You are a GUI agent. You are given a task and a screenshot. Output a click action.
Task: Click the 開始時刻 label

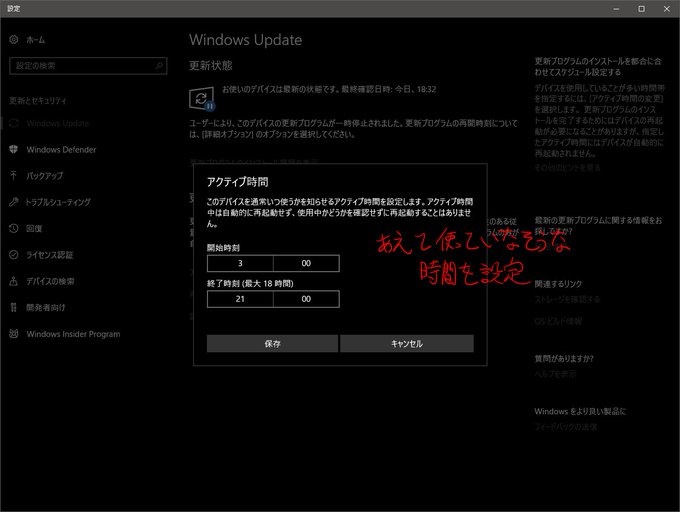tap(223, 248)
